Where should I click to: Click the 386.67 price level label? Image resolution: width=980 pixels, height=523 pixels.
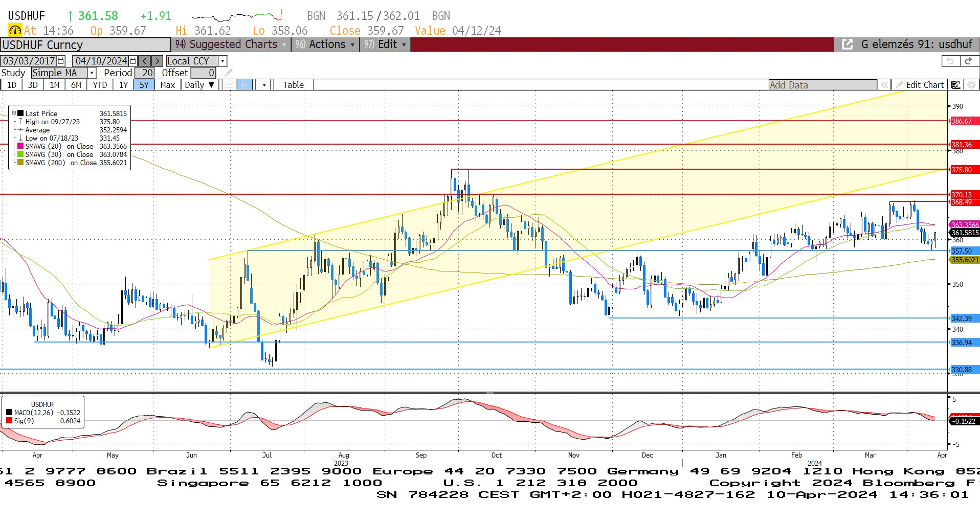click(964, 121)
